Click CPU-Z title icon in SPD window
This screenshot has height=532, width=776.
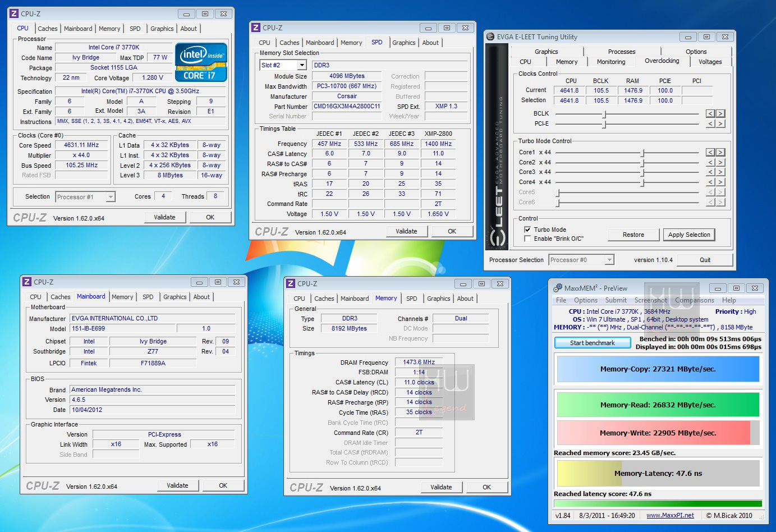256,27
